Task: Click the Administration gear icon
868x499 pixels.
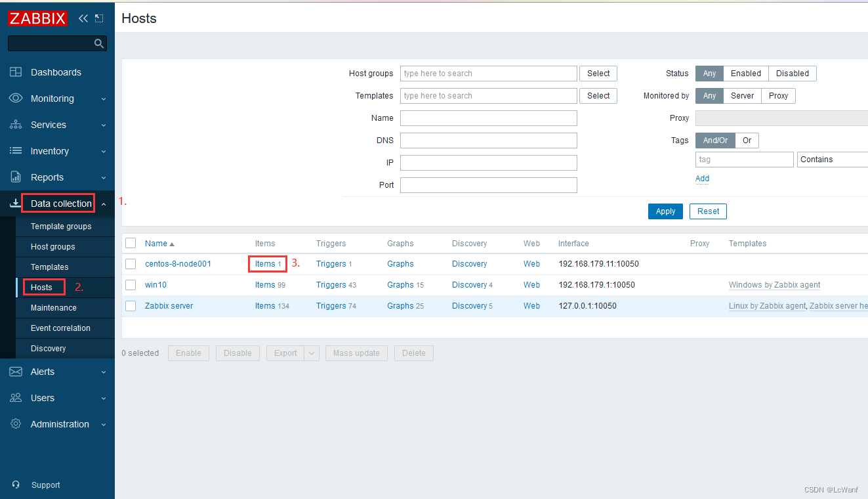Action: [16, 424]
